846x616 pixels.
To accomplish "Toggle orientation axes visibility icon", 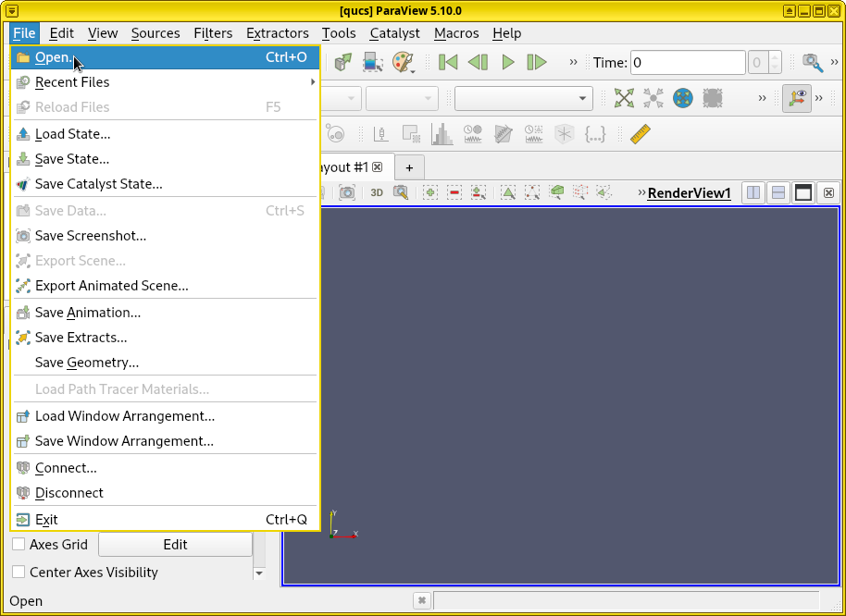I will [796, 98].
